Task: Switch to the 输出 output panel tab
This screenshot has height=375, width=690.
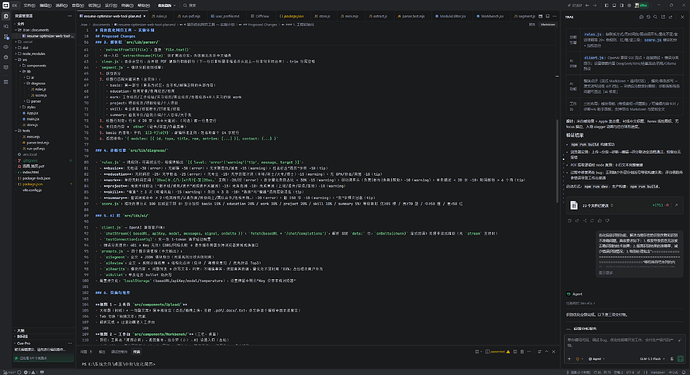Action: 102,352
